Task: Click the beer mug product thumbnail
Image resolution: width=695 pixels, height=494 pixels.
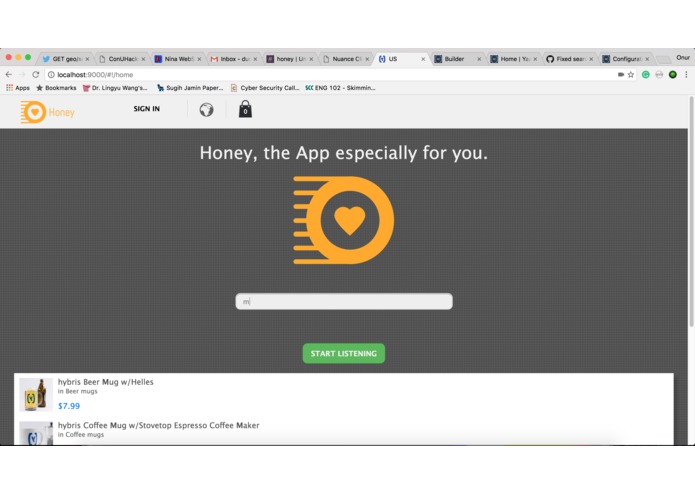Action: pos(36,394)
